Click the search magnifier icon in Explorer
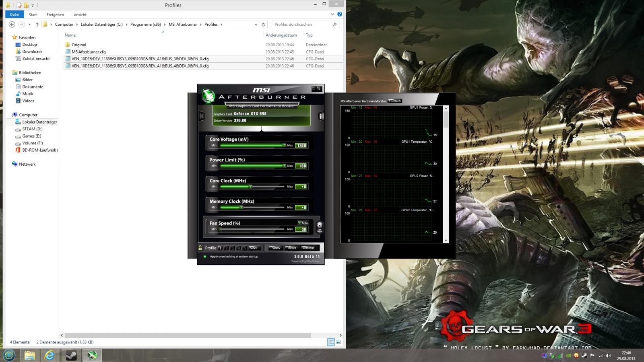This screenshot has width=644, height=362. [x=334, y=25]
